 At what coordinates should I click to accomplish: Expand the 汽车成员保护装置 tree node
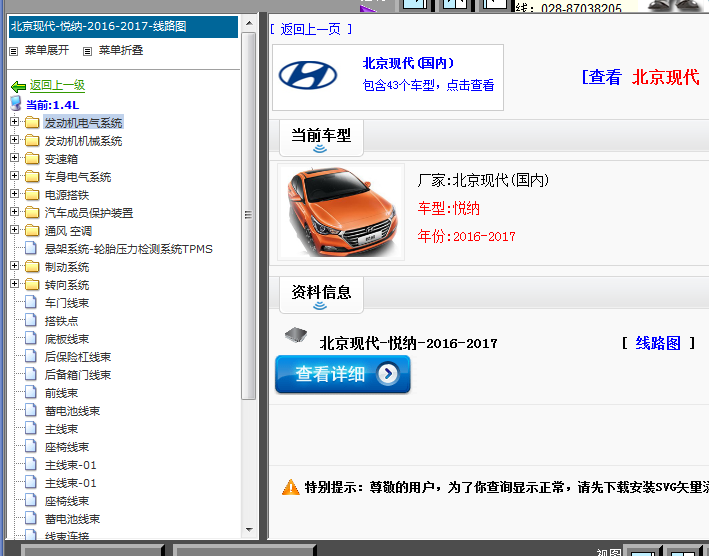tap(14, 212)
